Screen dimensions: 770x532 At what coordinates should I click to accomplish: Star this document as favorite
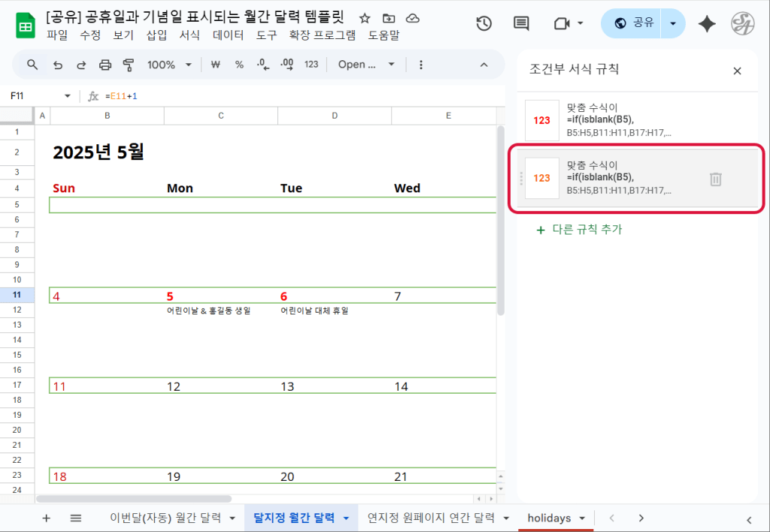365,18
